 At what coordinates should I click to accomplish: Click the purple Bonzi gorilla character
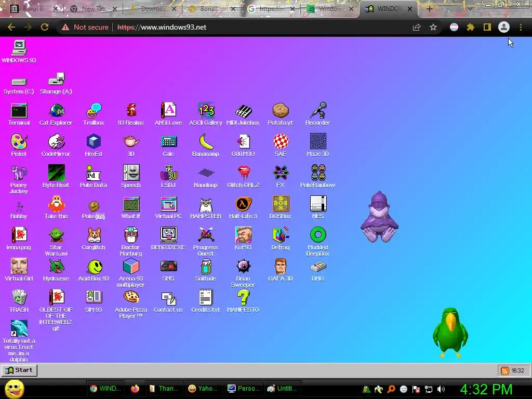pos(379,217)
